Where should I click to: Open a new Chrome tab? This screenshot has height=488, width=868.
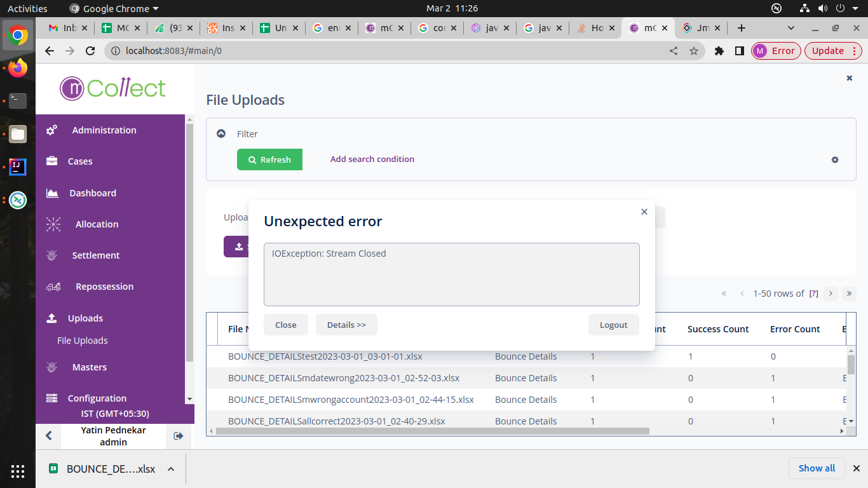point(741,28)
